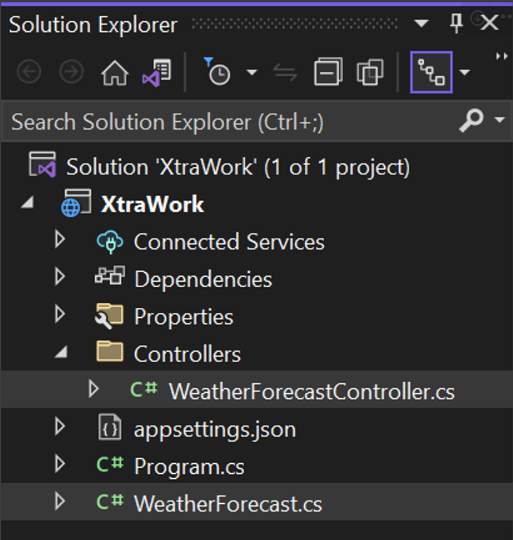Click the Solution Explorer title text

[93, 25]
